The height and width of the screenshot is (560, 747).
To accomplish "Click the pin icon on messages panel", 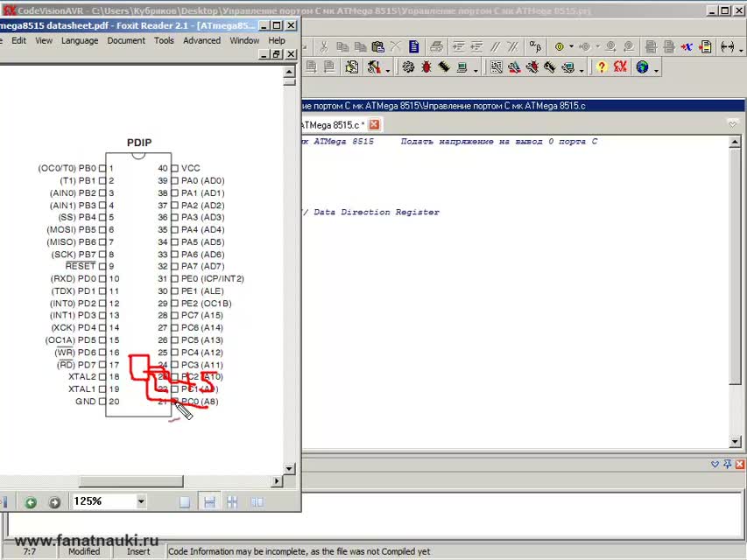I will point(728,464).
